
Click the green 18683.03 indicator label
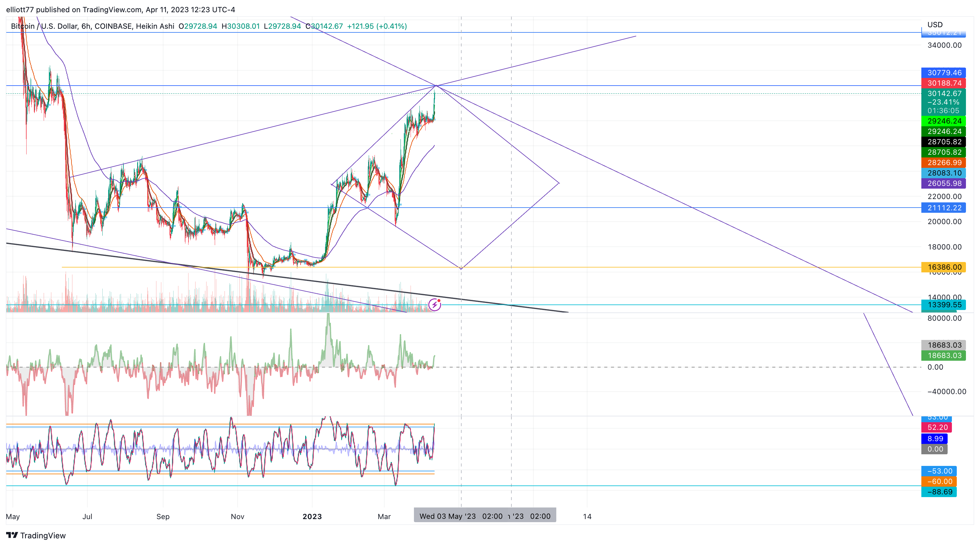click(943, 355)
